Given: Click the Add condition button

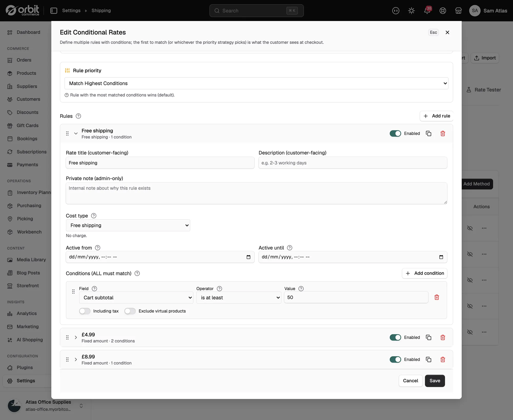Looking at the screenshot, I should pos(425,273).
